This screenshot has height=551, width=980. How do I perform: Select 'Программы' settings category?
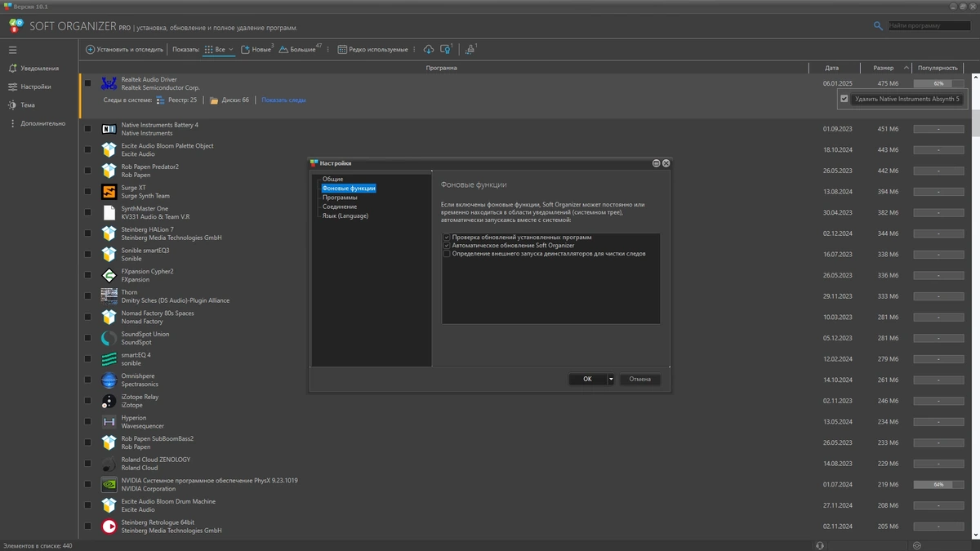[339, 198]
